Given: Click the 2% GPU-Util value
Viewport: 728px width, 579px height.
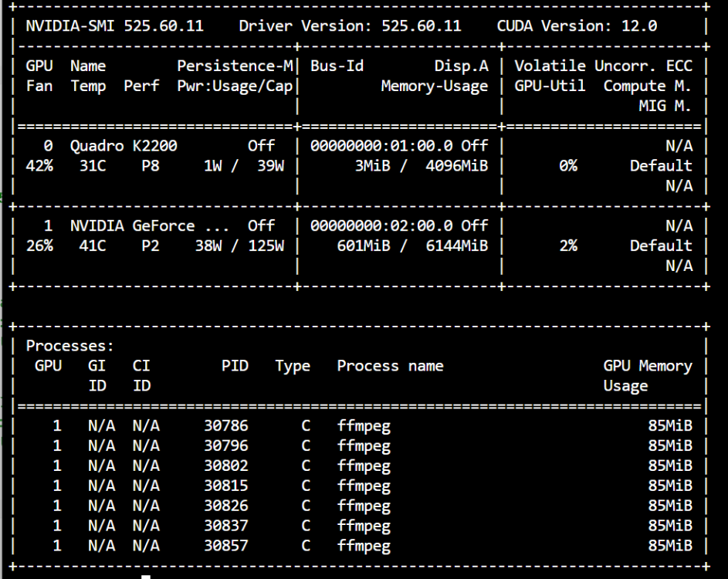Looking at the screenshot, I should coord(568,245).
